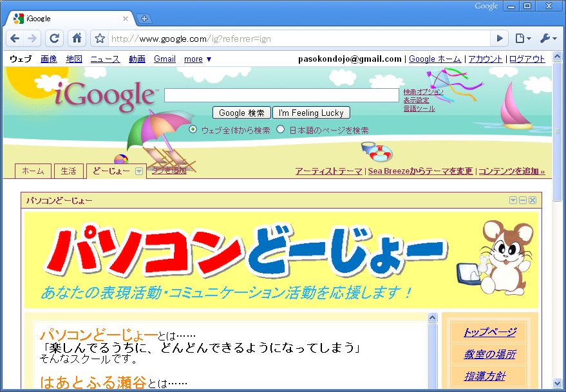Delete the パソコンどーじょー gadget with X
The image size is (566, 392).
pyautogui.click(x=533, y=200)
